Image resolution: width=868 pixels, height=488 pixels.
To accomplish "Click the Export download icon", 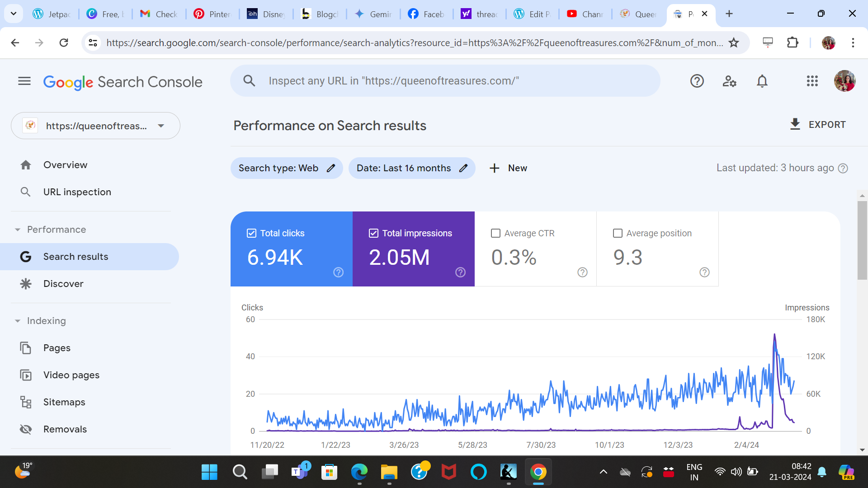I will point(795,124).
